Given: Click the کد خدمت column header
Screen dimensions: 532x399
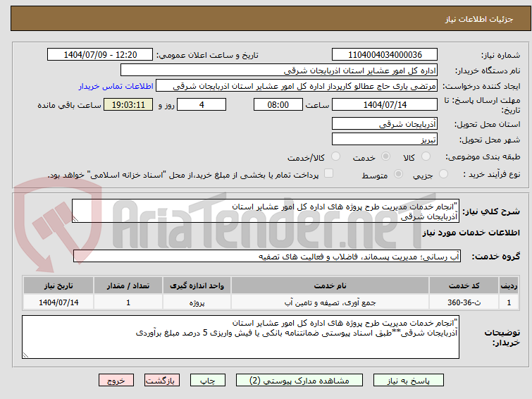Looking at the screenshot, I should pyautogui.click(x=464, y=286).
